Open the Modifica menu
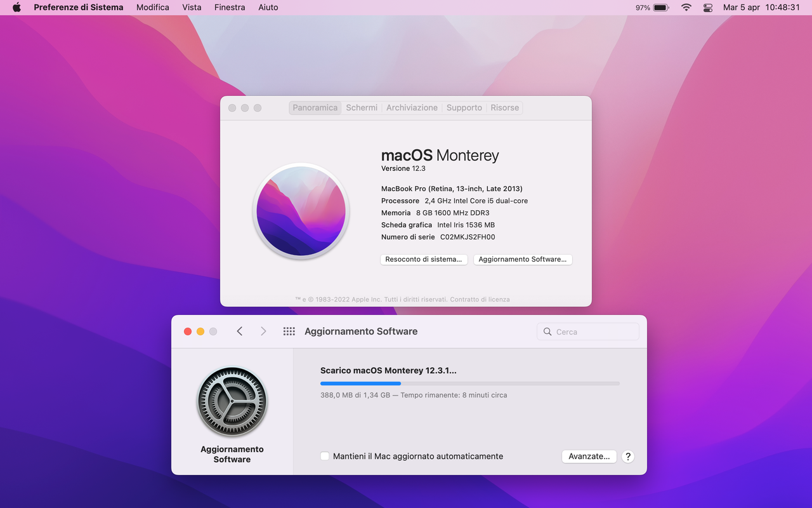 coord(153,8)
